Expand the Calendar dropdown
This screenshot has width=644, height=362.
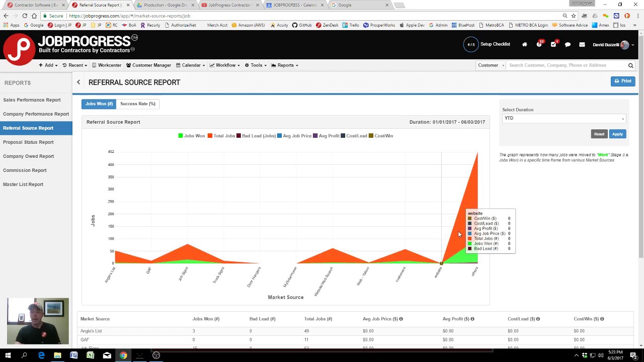pos(191,65)
